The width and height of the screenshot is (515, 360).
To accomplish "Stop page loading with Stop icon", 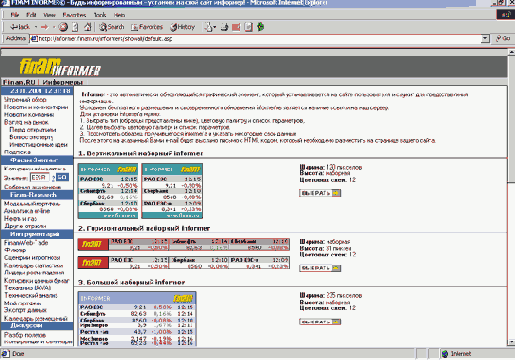I will [x=63, y=27].
